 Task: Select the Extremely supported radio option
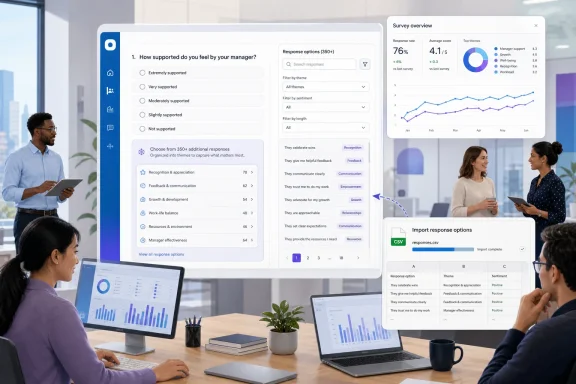pyautogui.click(x=142, y=73)
